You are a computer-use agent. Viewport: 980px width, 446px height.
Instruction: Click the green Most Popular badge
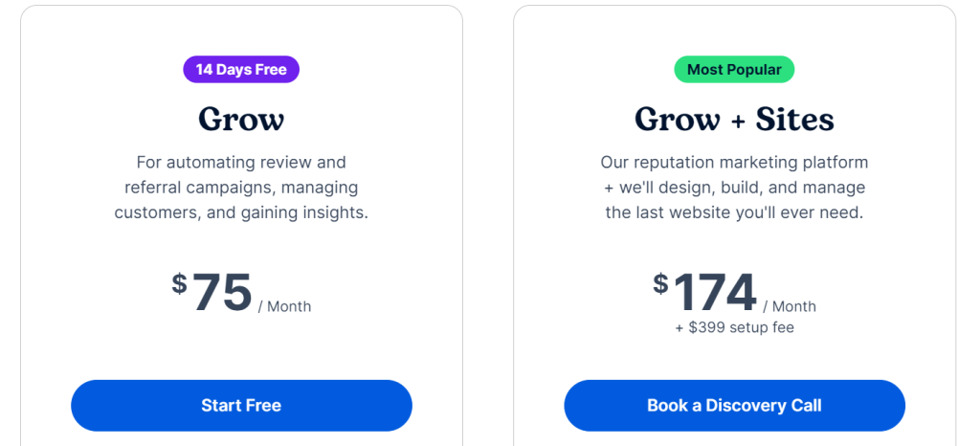(x=734, y=70)
